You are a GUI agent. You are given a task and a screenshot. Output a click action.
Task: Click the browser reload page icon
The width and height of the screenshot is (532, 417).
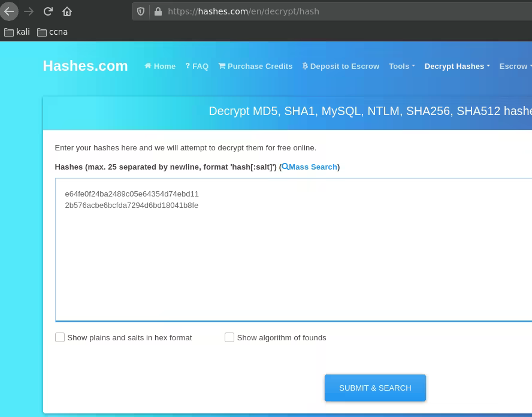[x=48, y=11]
